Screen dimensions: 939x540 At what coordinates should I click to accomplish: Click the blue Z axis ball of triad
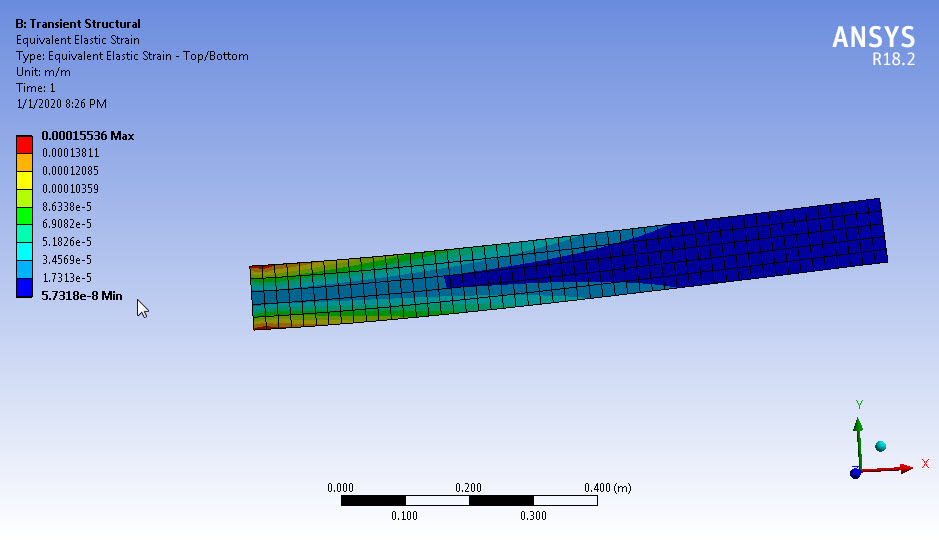(855, 474)
